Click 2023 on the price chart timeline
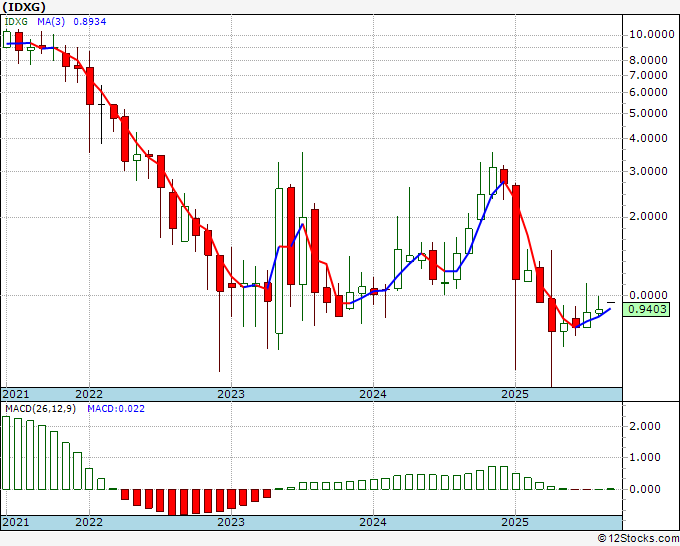680x546 pixels. pos(231,394)
